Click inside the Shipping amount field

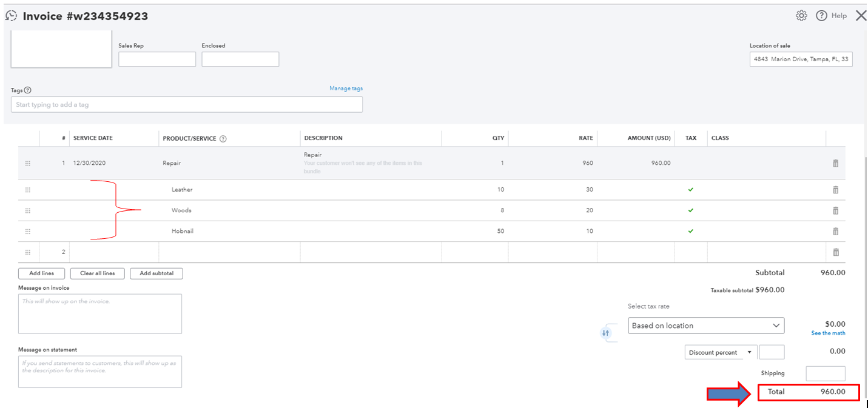826,373
